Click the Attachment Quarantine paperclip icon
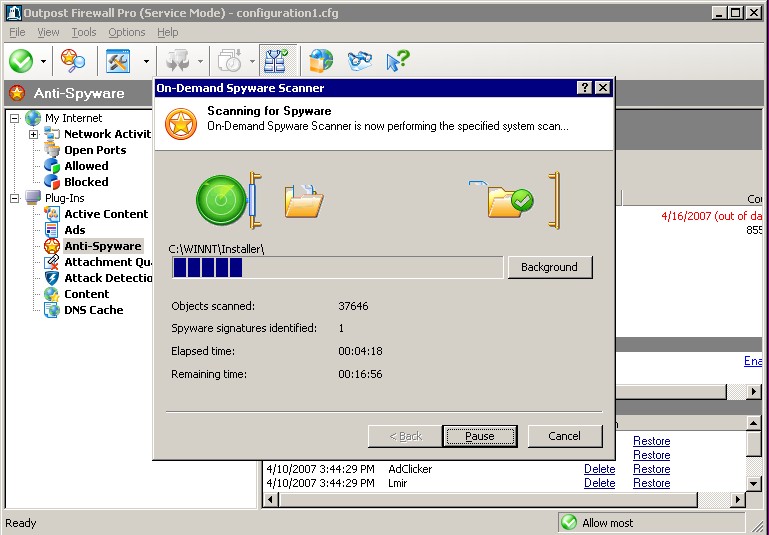The image size is (769, 535). pos(51,262)
